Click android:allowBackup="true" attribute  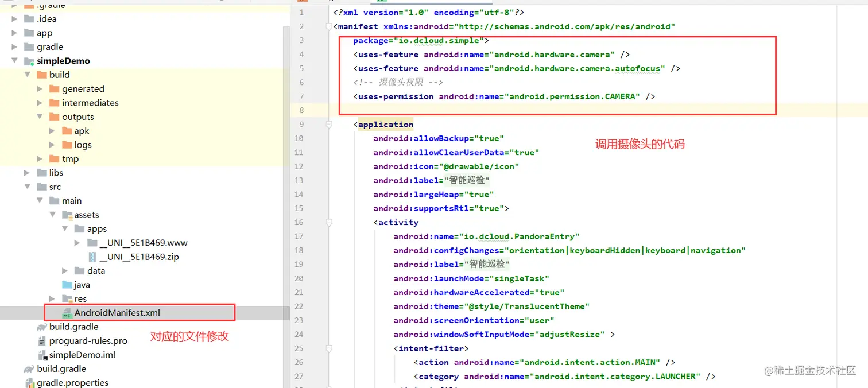[x=439, y=138]
